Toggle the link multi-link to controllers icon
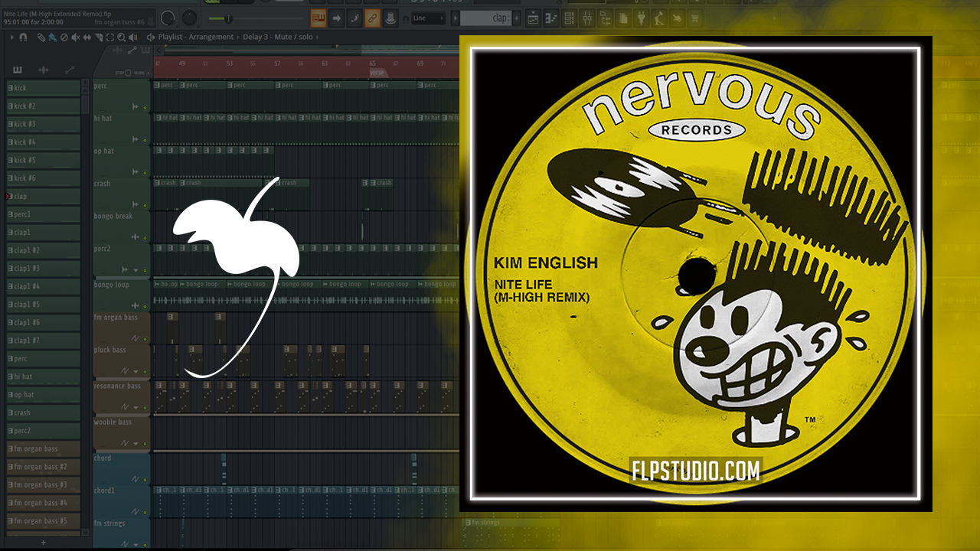The image size is (980, 551). [x=372, y=18]
